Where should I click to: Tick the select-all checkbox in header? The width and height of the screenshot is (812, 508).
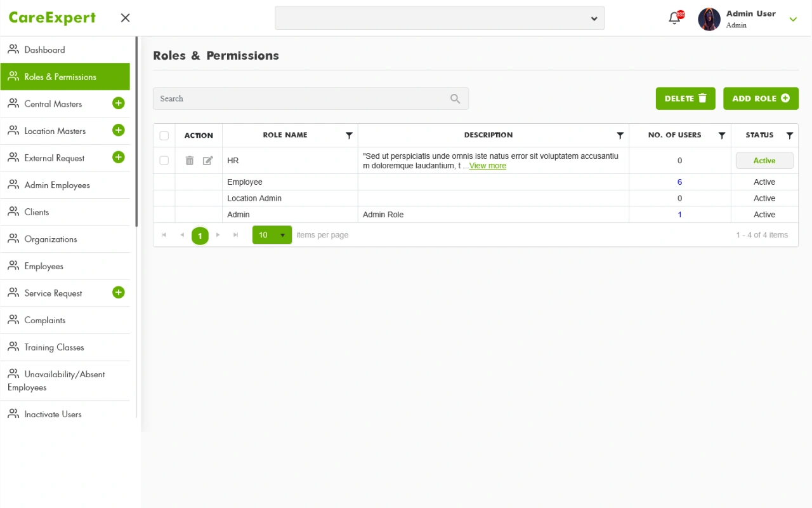(x=164, y=135)
